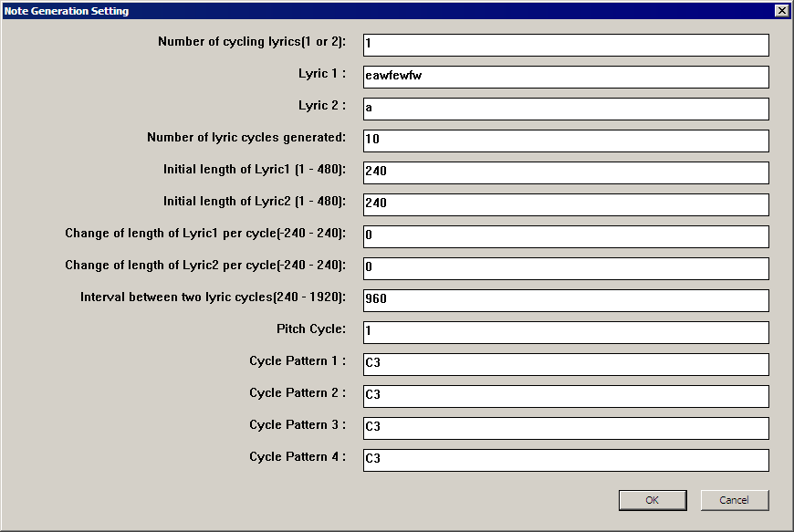Click the 'Interval between two lyric cycles' label
Screen dimensions: 794x532
coord(213,297)
